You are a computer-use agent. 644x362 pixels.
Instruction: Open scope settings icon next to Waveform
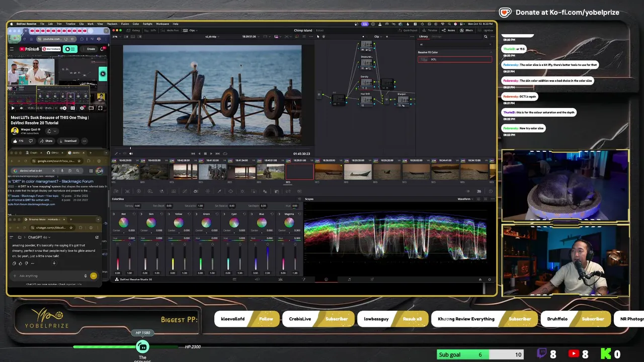[x=478, y=199]
